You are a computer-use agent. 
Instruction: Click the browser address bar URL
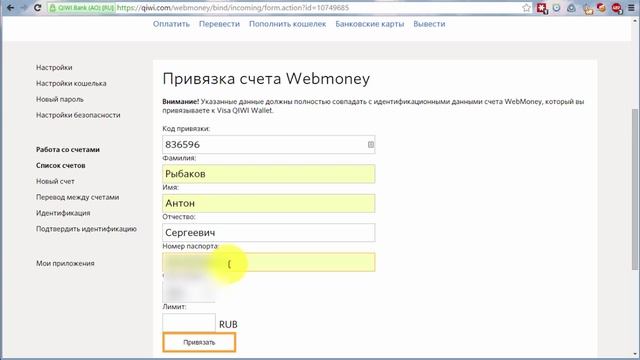tap(233, 8)
